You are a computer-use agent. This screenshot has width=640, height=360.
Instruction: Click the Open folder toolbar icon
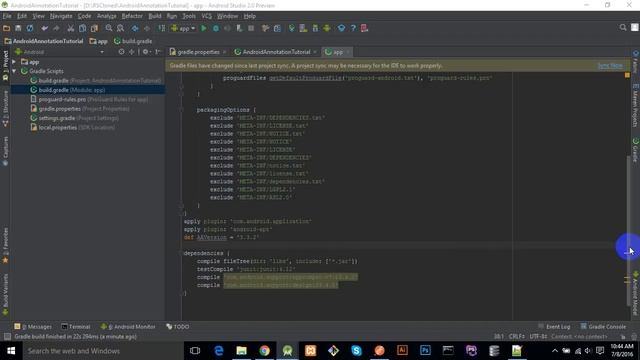6,28
